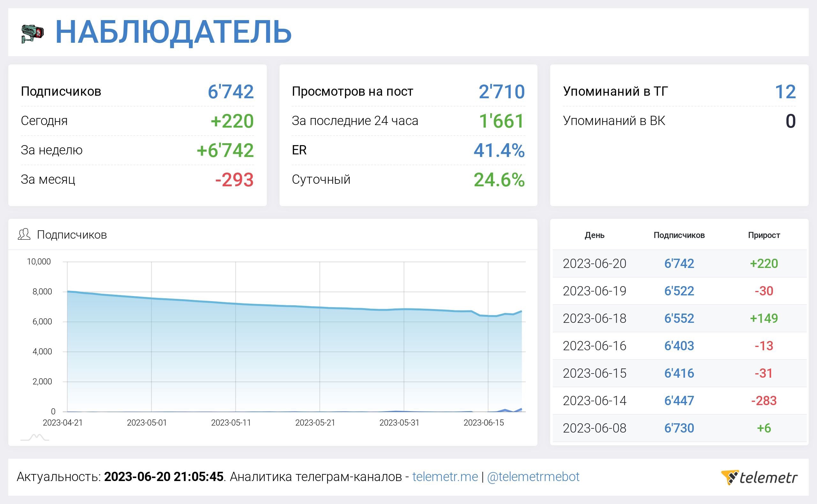
Task: Open the telemetr.me link
Action: pos(445,477)
